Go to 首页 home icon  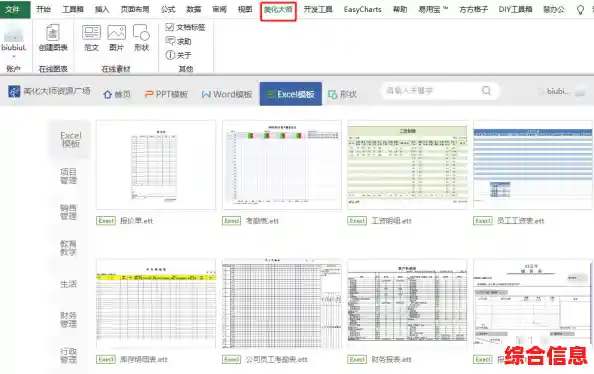tap(108, 94)
